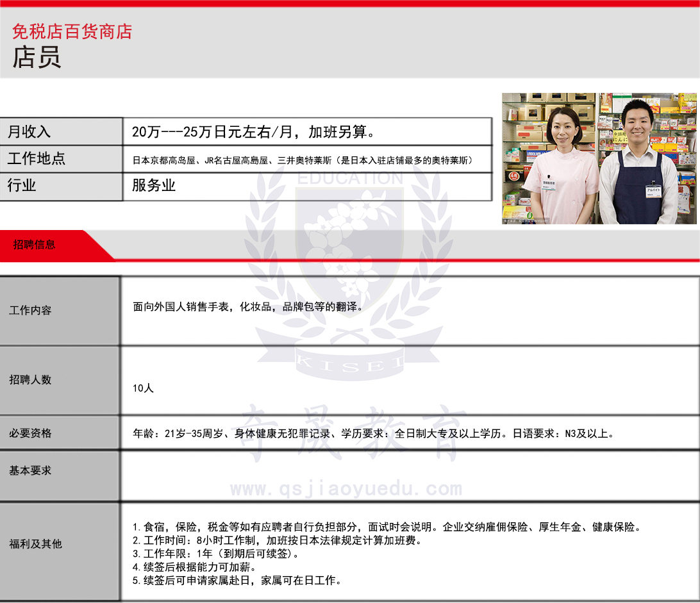Click the job title 店员
Image resolution: width=700 pixels, height=603 pixels.
point(37,58)
